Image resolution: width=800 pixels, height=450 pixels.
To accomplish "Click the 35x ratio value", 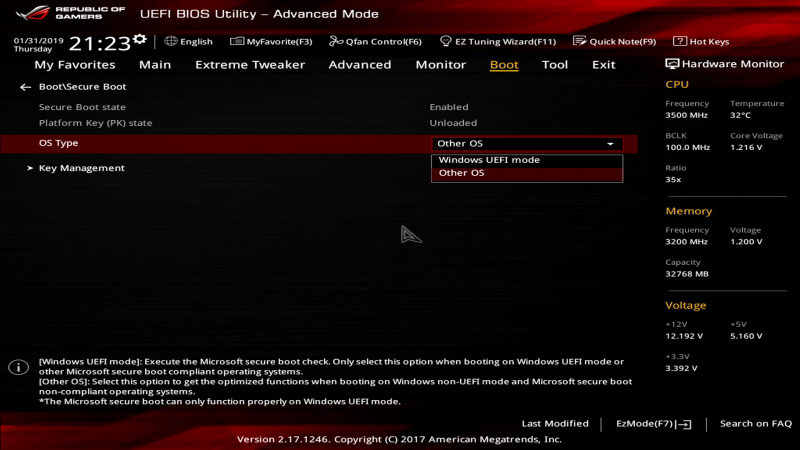I will tap(673, 180).
